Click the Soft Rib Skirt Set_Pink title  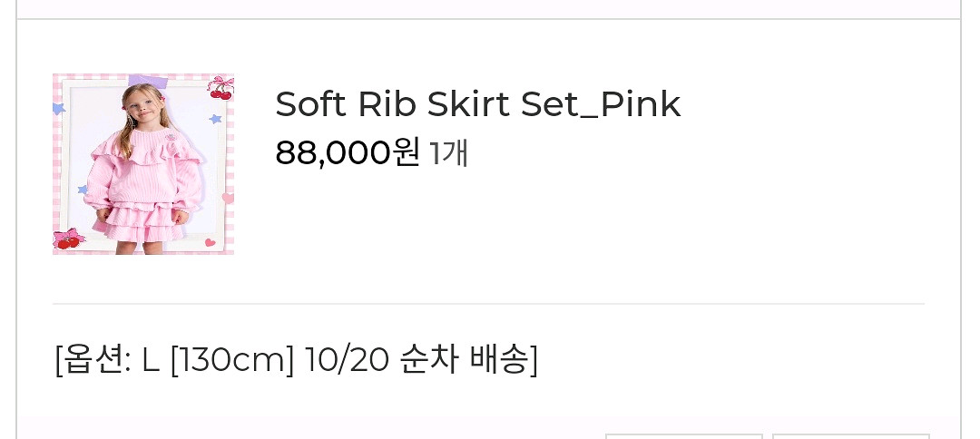click(x=477, y=104)
